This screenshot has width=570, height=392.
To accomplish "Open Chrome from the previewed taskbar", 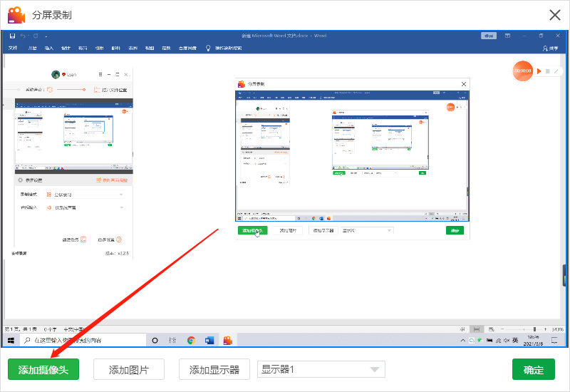I will pos(191,341).
